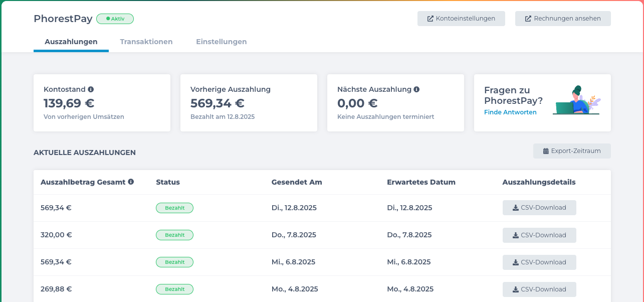Click the Auszahlungsdetails column header

(539, 182)
